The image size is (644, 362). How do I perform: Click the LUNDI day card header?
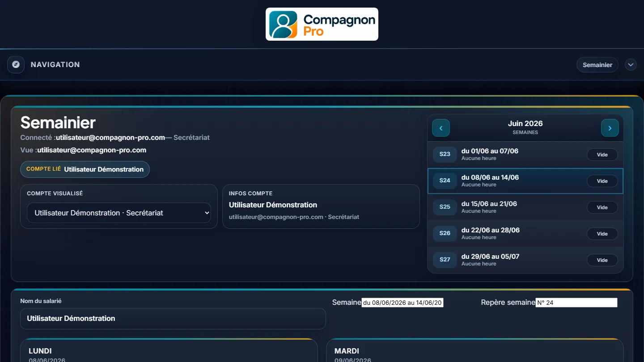tap(40, 351)
